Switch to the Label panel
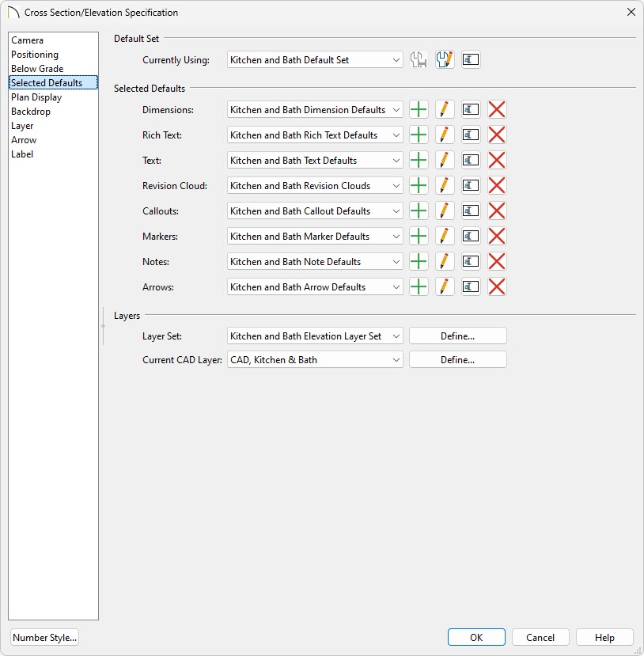Viewport: 644px width, 656px height. pos(53,154)
